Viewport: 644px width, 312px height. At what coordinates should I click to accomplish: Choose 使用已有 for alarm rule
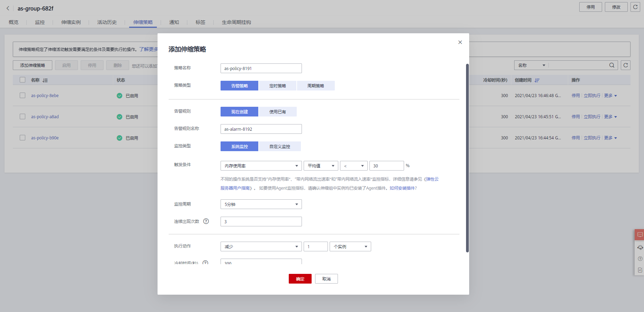278,112
